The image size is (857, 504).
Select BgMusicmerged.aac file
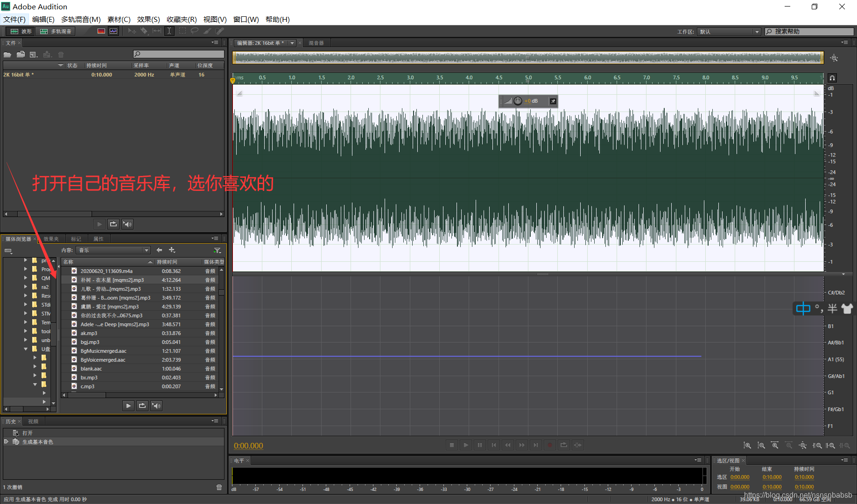coord(140,351)
